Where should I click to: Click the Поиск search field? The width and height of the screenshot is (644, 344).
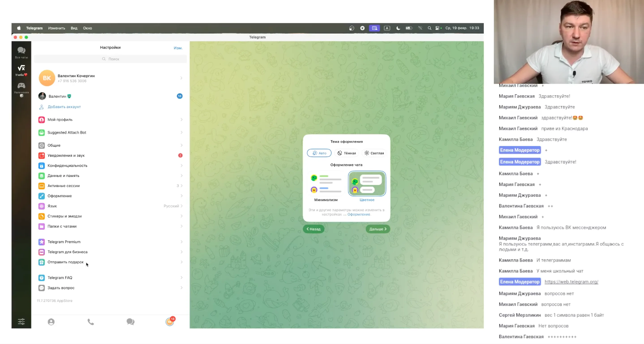click(x=110, y=59)
